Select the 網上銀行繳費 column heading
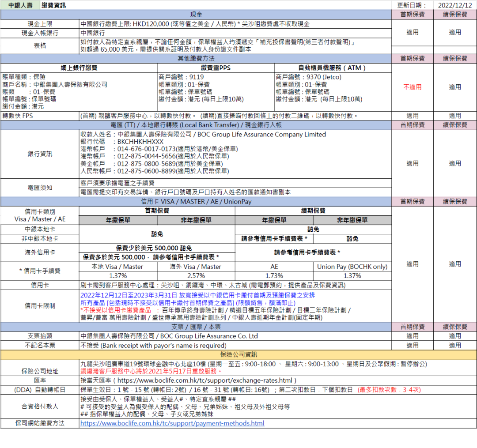 (x=79, y=68)
